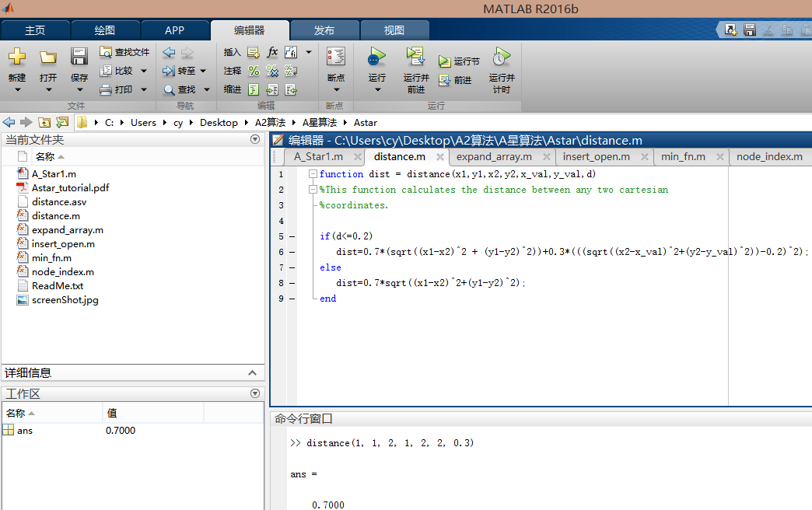This screenshot has width=812, height=510.
Task: Go up one folder level in address bar
Action: [x=44, y=123]
